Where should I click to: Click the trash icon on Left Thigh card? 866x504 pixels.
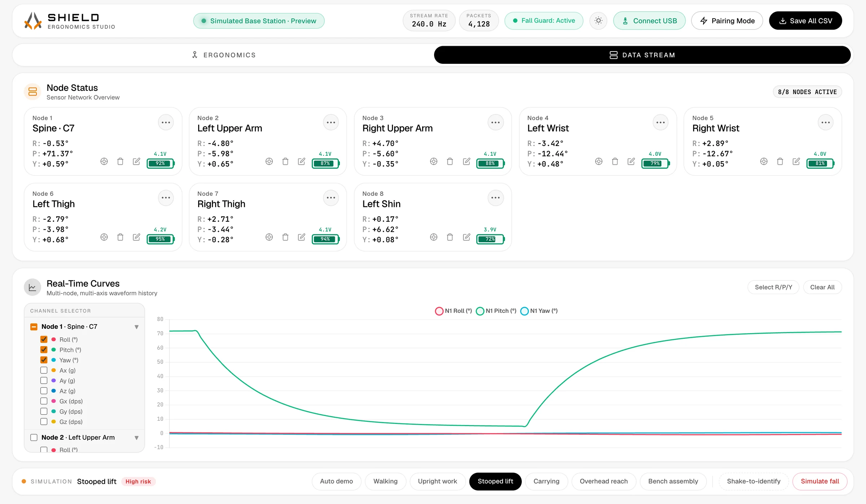(x=120, y=237)
